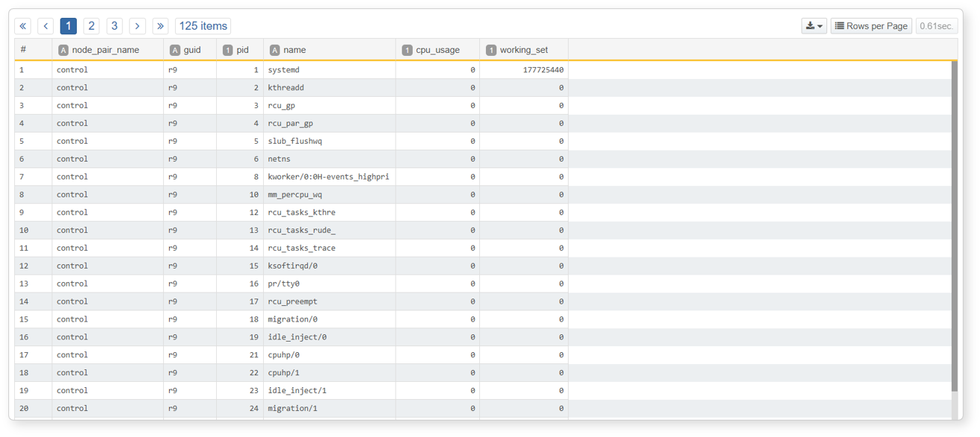Click pid value 8 in kworker row
The width and height of the screenshot is (980, 437).
point(240,177)
